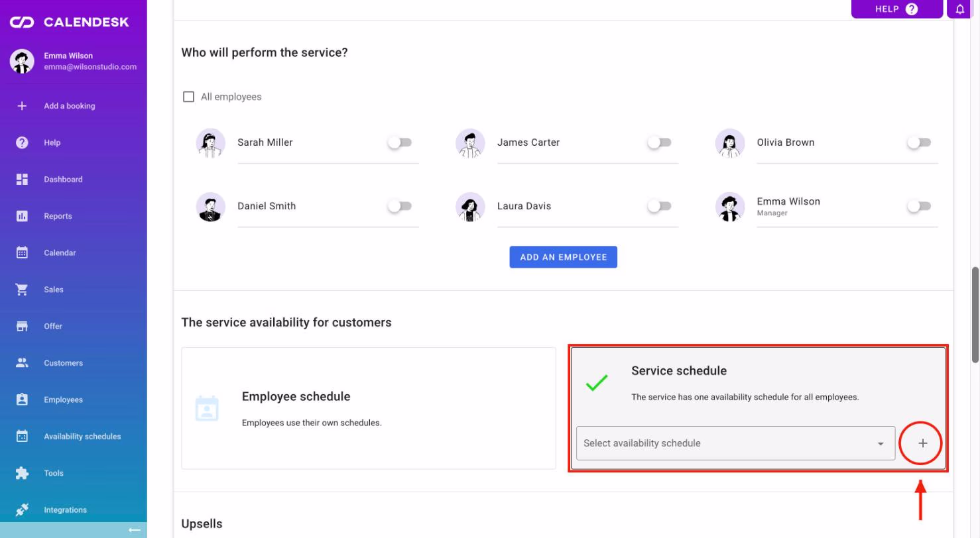Check the All employees checkbox
Viewport: 980px width, 538px height.
tap(188, 97)
